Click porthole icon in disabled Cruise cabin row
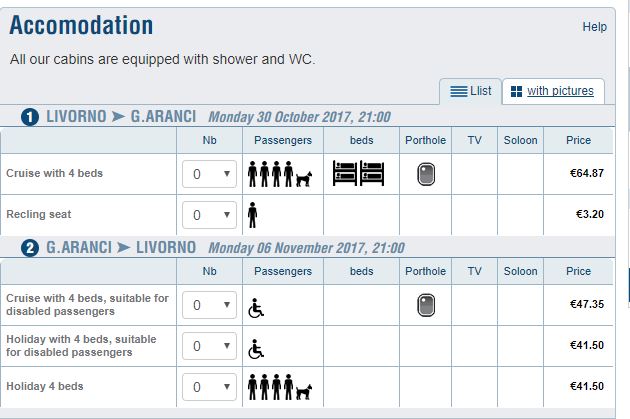630x419 pixels. (426, 307)
